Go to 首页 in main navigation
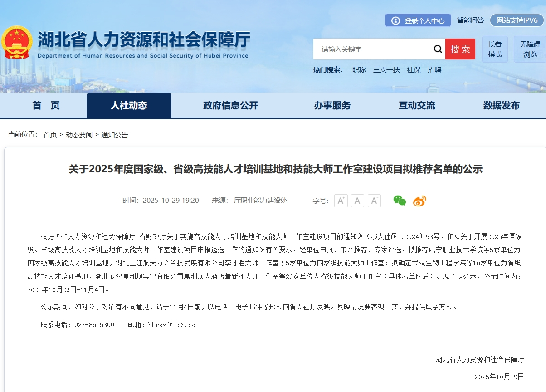The height and width of the screenshot is (392, 546). 46,105
